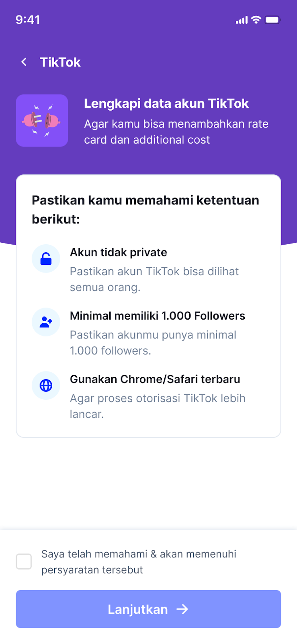This screenshot has width=297, height=644.
Task: Tap the globe browser icon
Action: pos(46,386)
